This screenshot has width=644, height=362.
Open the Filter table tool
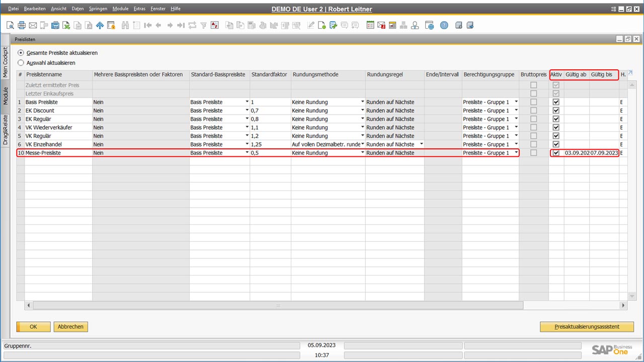tap(204, 25)
